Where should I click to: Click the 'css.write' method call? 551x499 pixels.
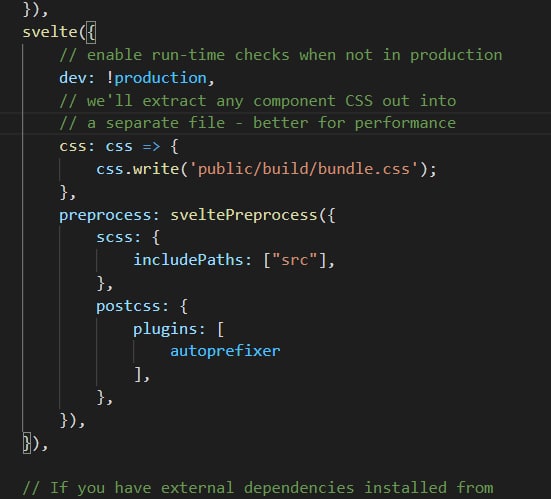[138, 169]
